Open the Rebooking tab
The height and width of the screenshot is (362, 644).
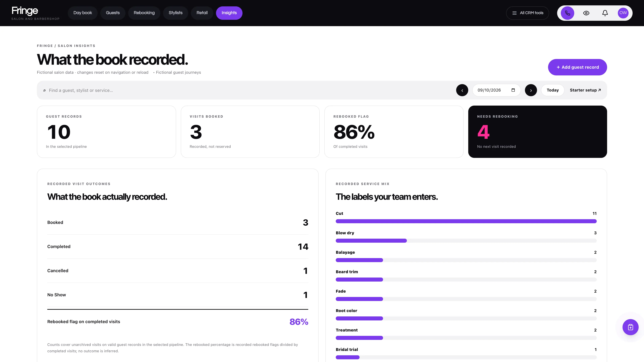tap(144, 13)
